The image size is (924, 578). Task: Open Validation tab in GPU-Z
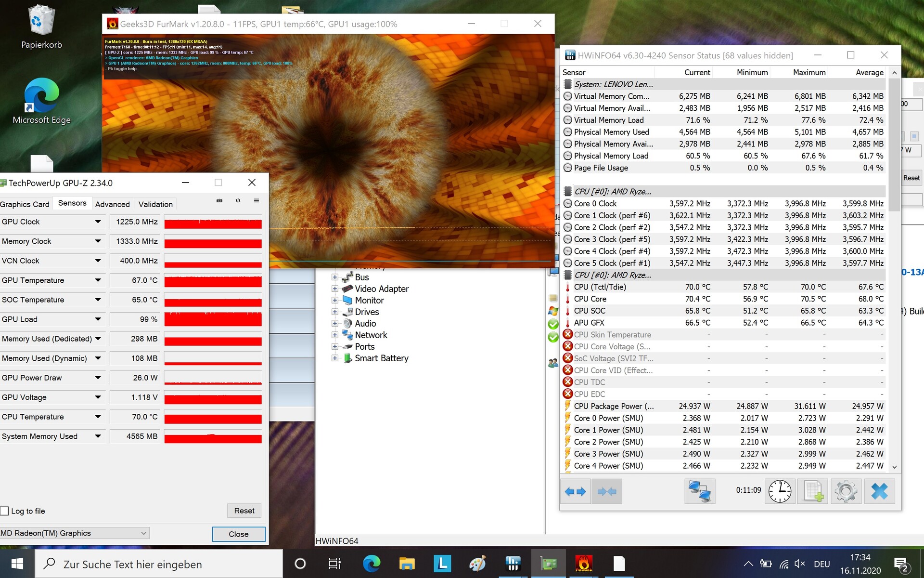[x=155, y=204]
